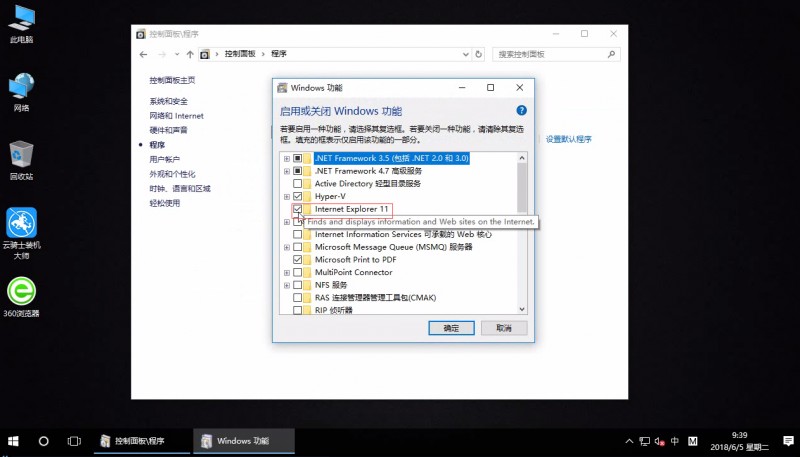Launch 云骑士装机大师 desktop shortcut

tap(21, 233)
